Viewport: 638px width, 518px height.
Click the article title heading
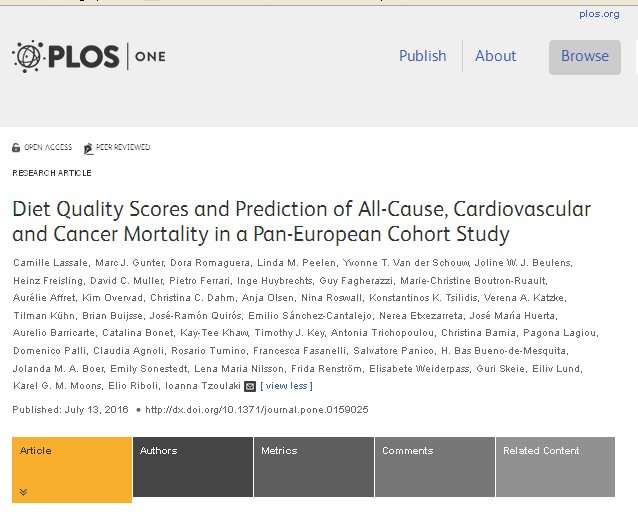[x=300, y=222]
